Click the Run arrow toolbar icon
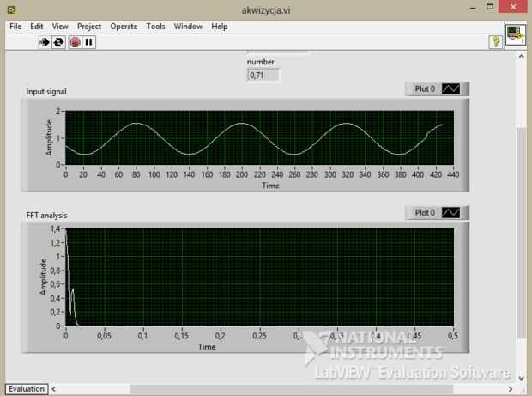 coord(44,42)
